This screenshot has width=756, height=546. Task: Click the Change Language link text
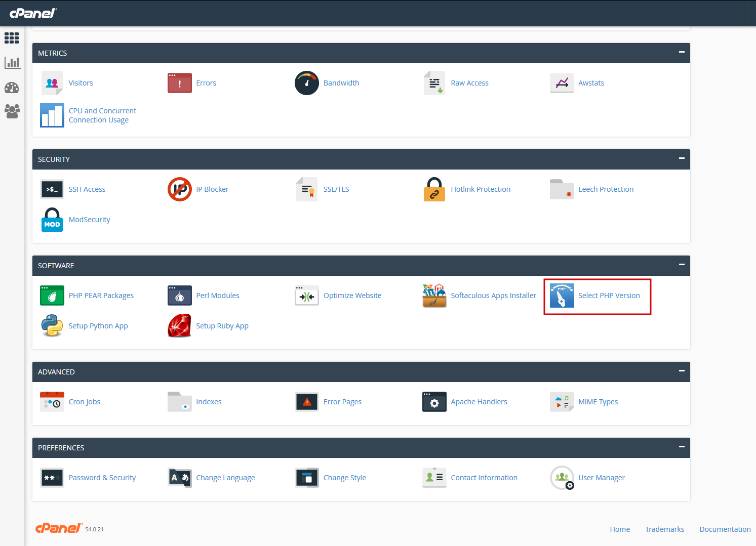pos(225,478)
